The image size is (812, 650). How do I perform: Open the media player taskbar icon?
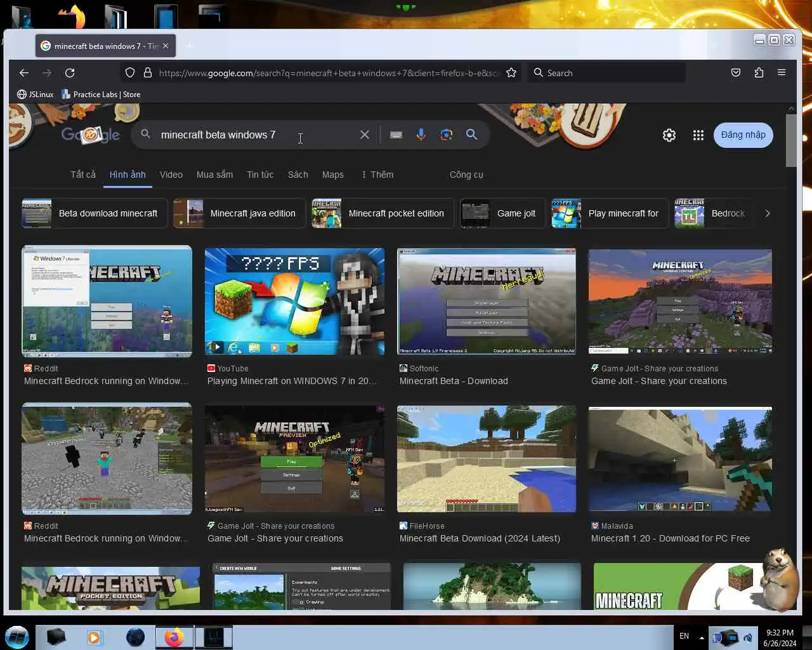point(95,637)
